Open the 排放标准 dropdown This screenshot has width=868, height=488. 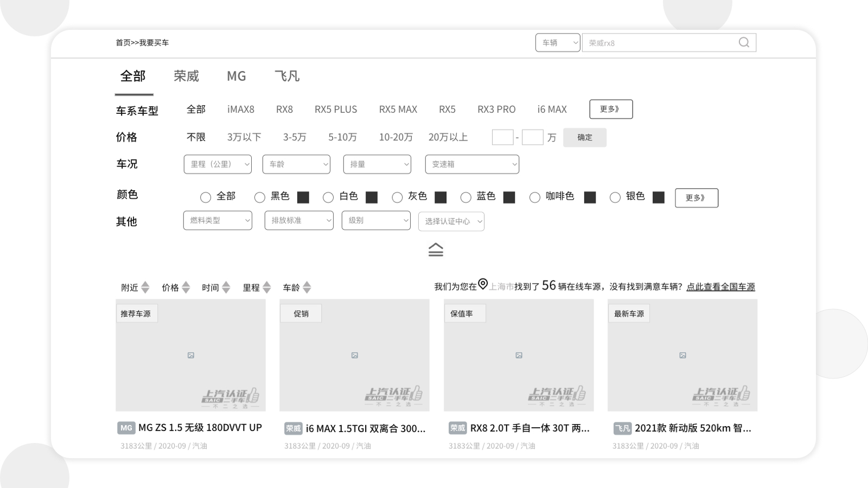click(x=299, y=220)
